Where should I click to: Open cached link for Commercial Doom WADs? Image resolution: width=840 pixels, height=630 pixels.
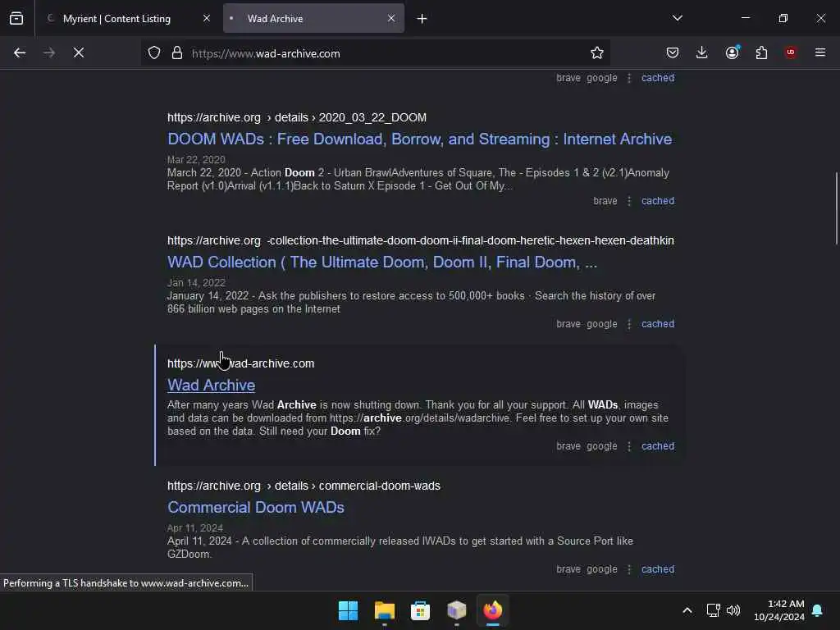point(658,569)
